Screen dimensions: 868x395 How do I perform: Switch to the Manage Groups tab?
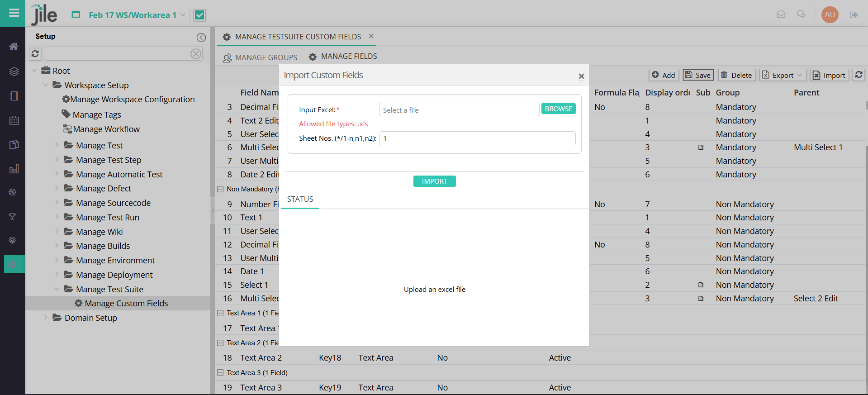260,57
